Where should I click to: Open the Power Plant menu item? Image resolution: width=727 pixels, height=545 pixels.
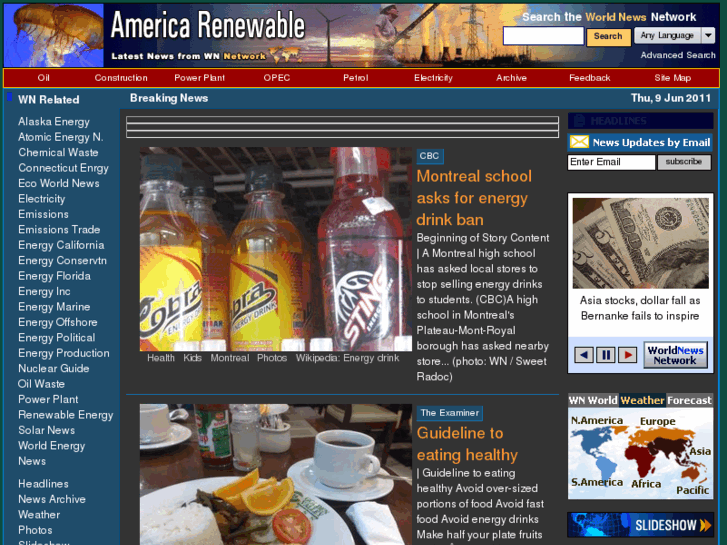tap(199, 78)
